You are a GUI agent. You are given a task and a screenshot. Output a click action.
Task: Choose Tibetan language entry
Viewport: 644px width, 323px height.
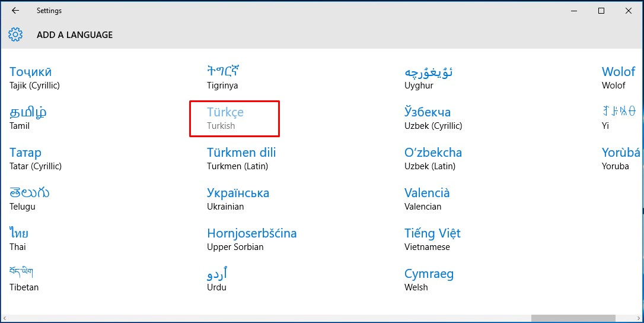[24, 280]
